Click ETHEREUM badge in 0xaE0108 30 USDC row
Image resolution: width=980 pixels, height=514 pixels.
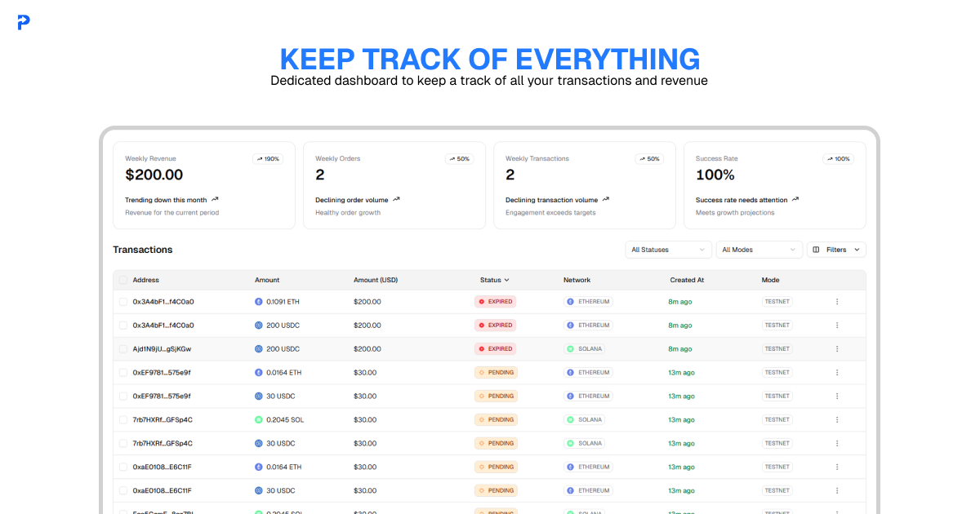click(589, 491)
